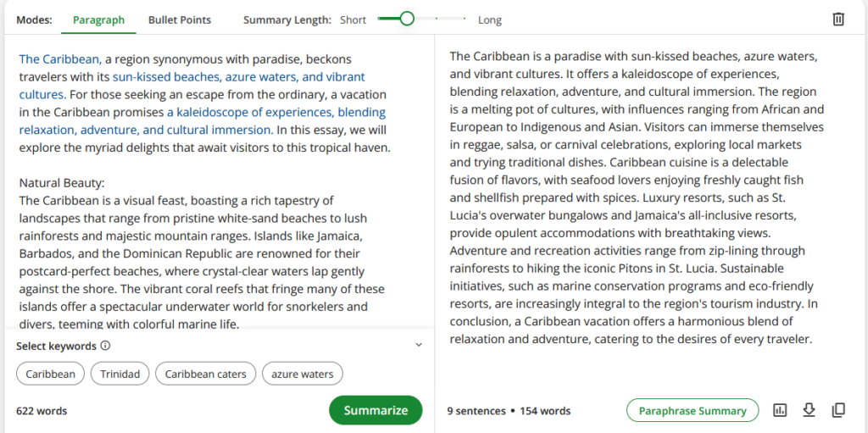The width and height of the screenshot is (868, 433).
Task: Switch to Bullet Points mode tab
Action: click(180, 19)
